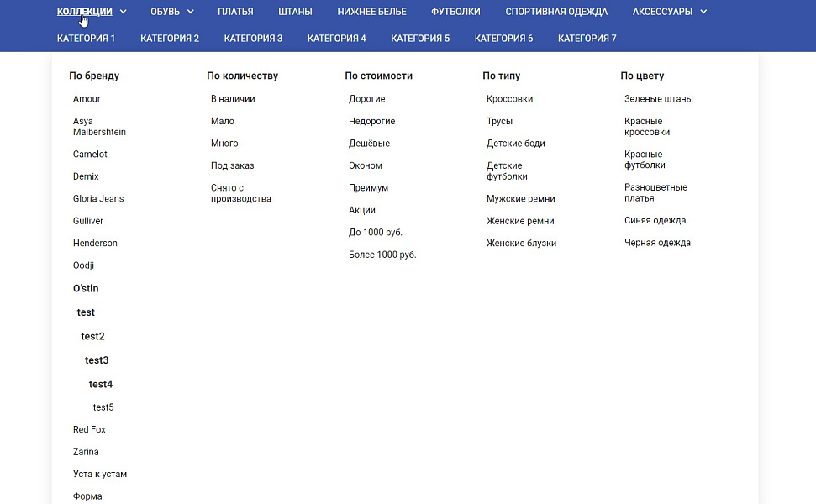The height and width of the screenshot is (504, 816).
Task: Open the Детские футболки type link
Action: [x=507, y=171]
